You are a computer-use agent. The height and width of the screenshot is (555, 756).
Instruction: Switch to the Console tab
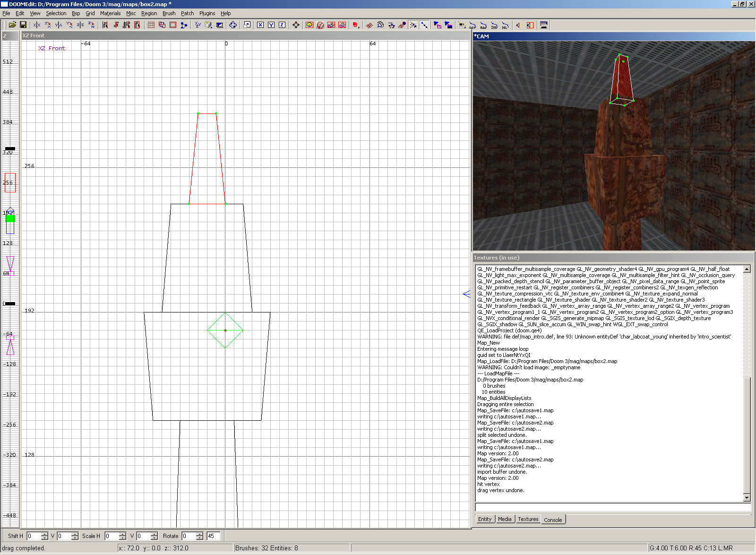coord(553,520)
